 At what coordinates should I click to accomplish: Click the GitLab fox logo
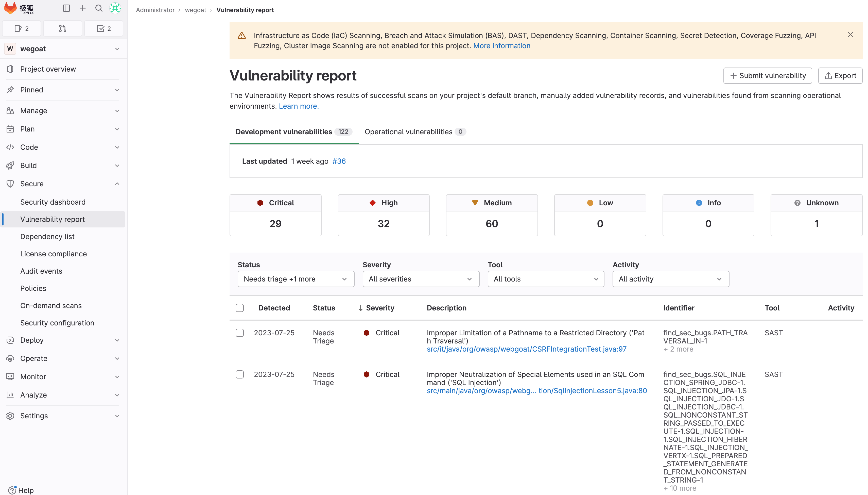tap(10, 8)
